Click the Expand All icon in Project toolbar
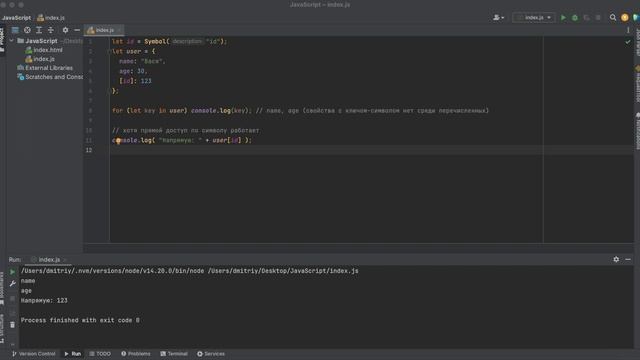 (39, 30)
